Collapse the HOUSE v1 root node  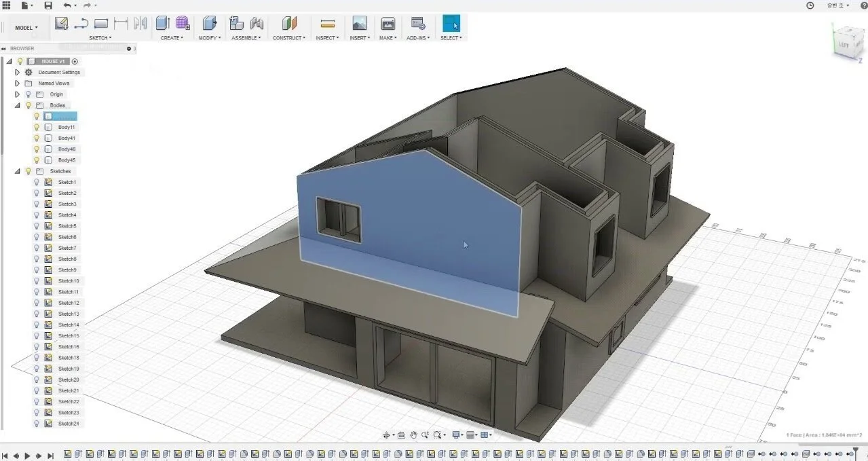pyautogui.click(x=9, y=61)
